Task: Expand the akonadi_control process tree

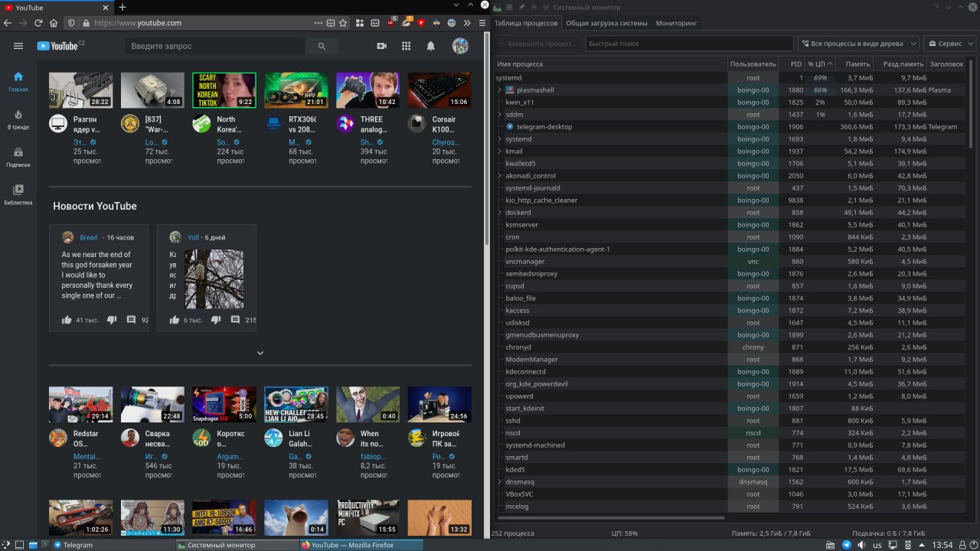Action: click(x=499, y=176)
